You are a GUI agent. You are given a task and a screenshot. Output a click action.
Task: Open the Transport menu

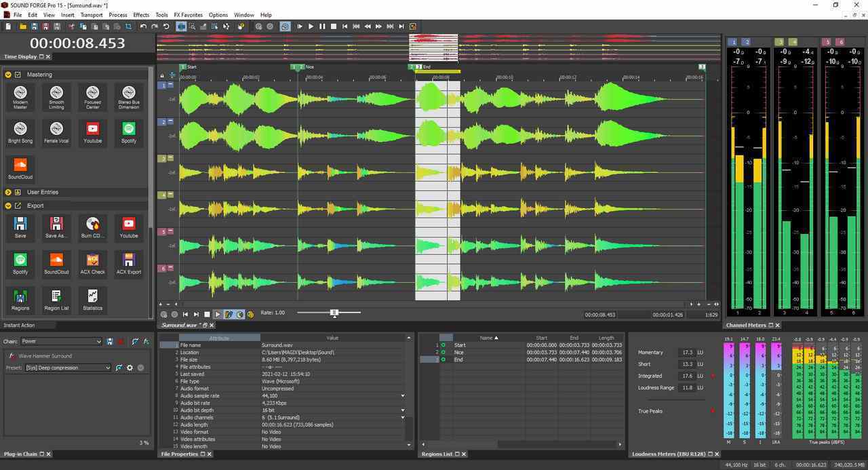pyautogui.click(x=92, y=15)
